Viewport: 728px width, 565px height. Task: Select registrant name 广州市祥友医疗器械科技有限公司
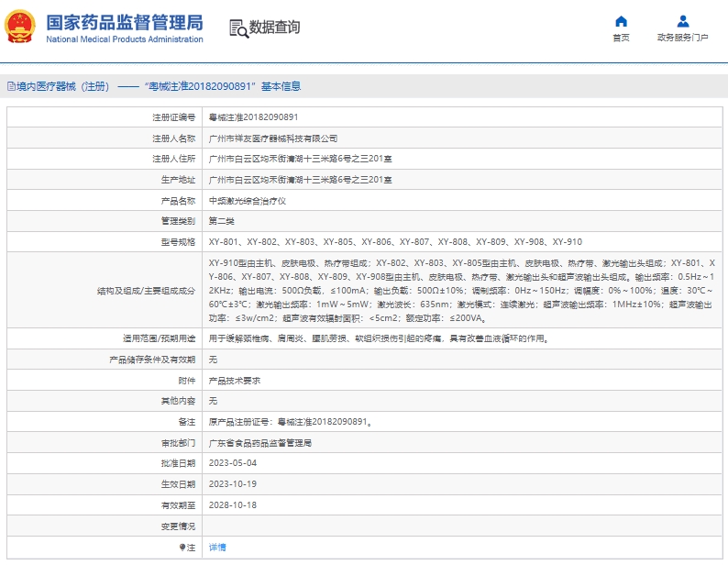click(273, 138)
